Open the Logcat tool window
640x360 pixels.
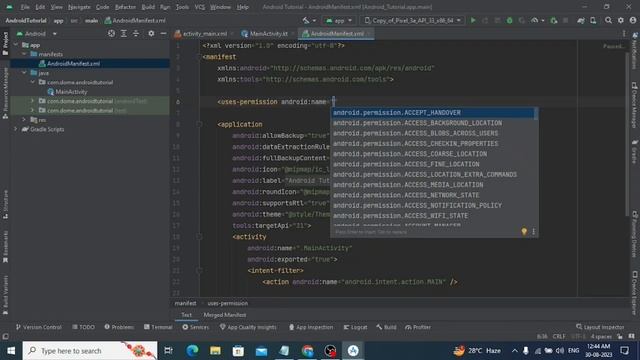355,327
